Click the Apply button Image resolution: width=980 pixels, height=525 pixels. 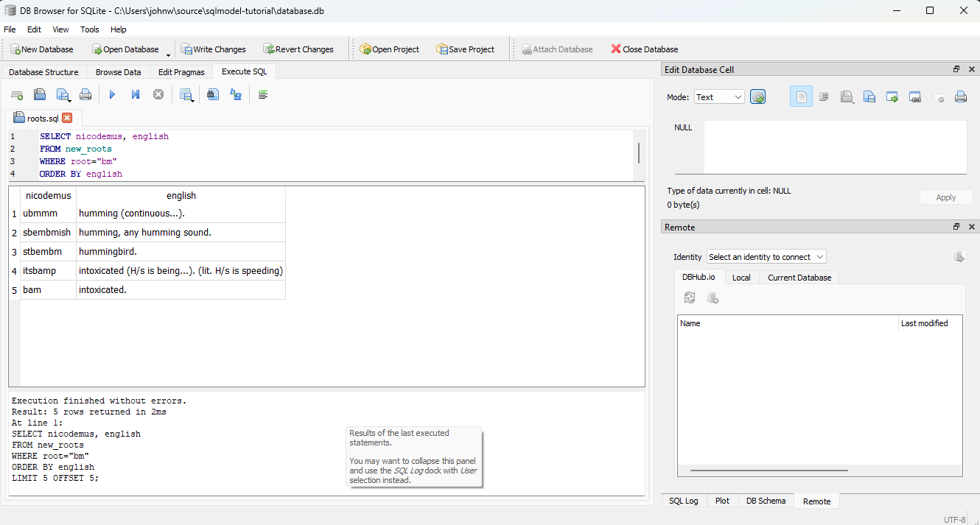946,197
